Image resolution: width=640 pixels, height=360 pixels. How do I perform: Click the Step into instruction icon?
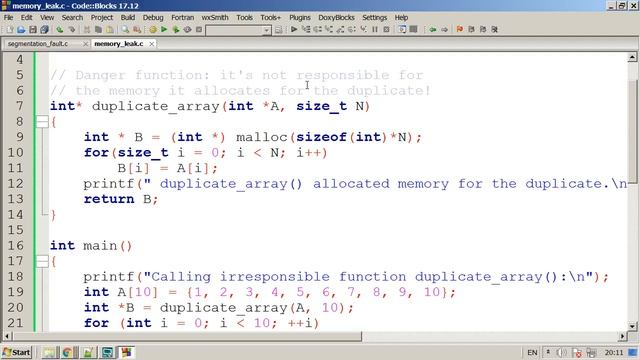click(363, 29)
